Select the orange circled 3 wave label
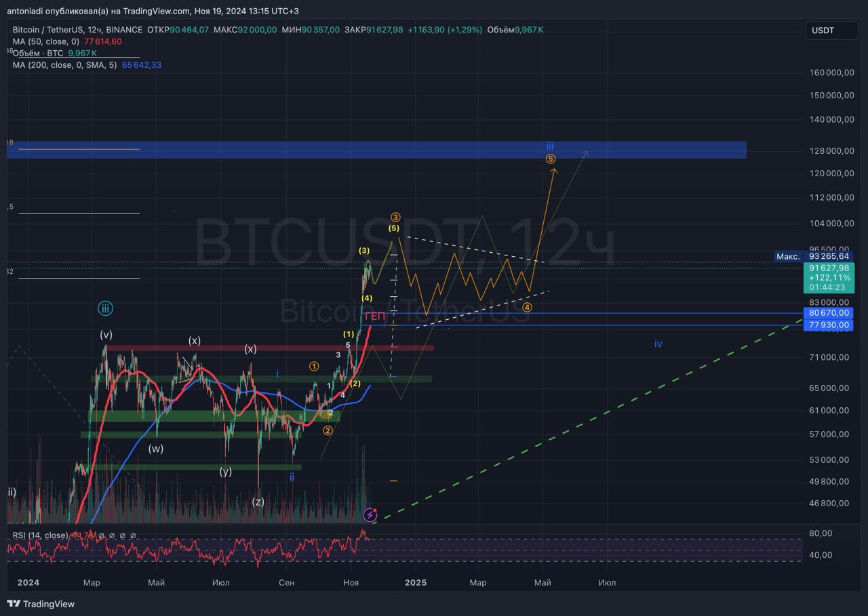Screen dimensions: 868x616 395,218
